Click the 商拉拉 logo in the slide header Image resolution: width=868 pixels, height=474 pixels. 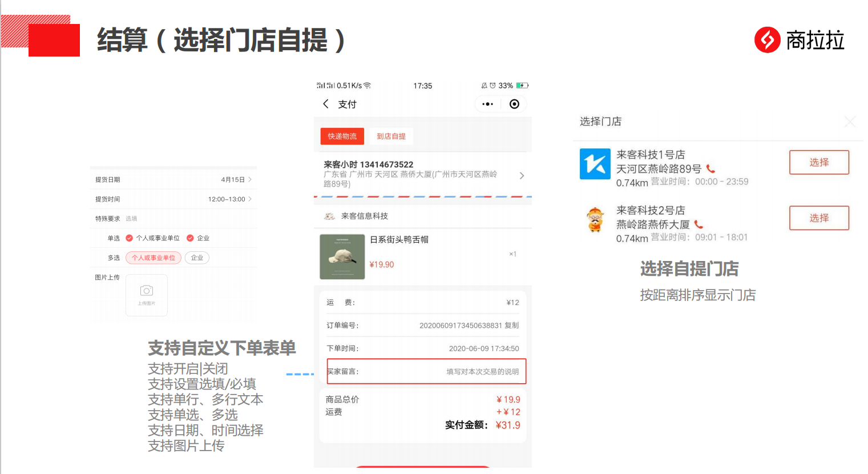[799, 40]
